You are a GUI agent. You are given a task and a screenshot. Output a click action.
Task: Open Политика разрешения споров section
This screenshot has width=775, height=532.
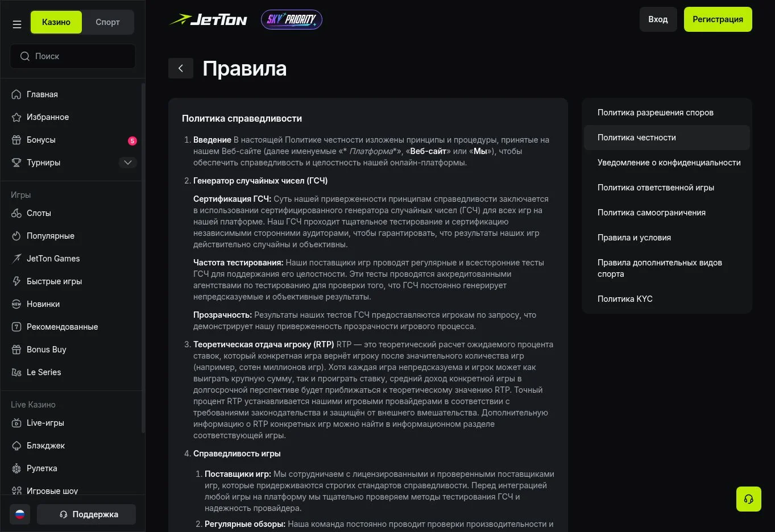point(666,113)
